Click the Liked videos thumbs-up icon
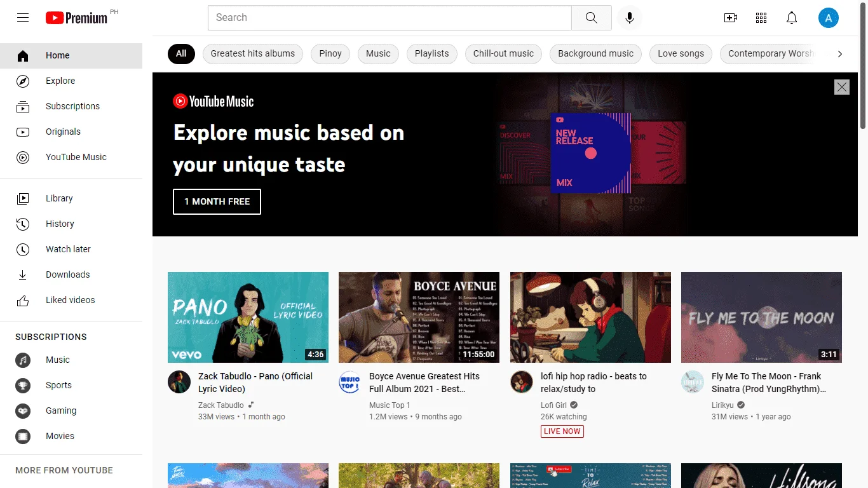Viewport: 868px width, 488px height. point(23,300)
